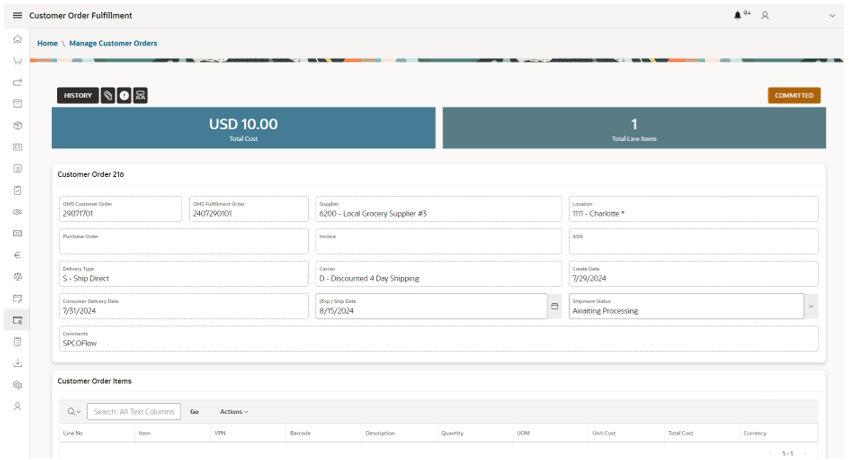The height and width of the screenshot is (460, 852).
Task: Click the Delivery Type S - Ship Direct
Action: pos(184,274)
